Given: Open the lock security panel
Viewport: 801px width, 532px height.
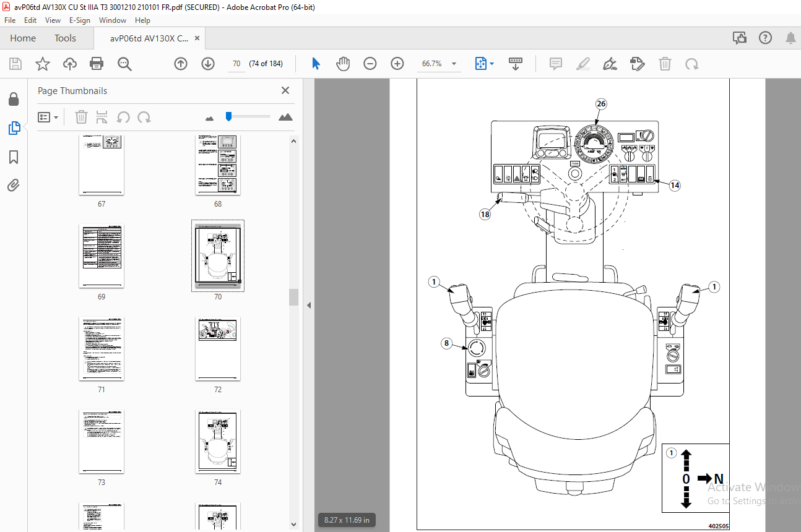Looking at the screenshot, I should pyautogui.click(x=14, y=100).
